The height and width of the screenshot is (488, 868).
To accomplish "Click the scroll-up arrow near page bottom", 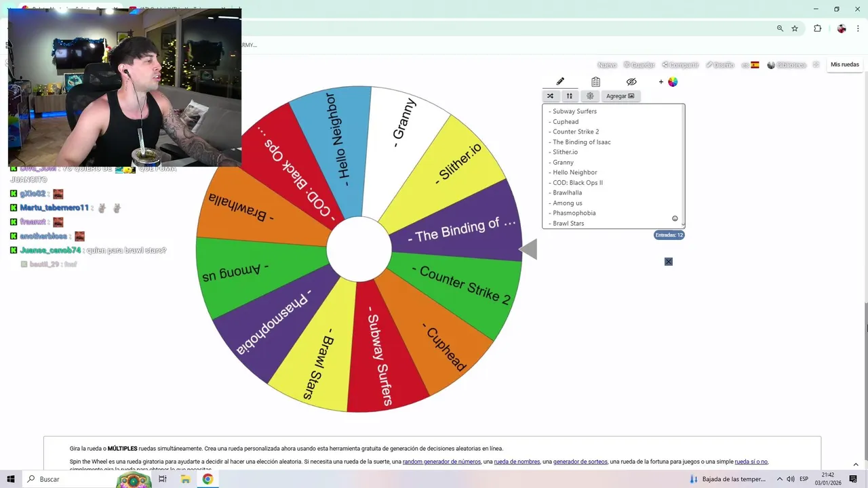I will [x=856, y=464].
